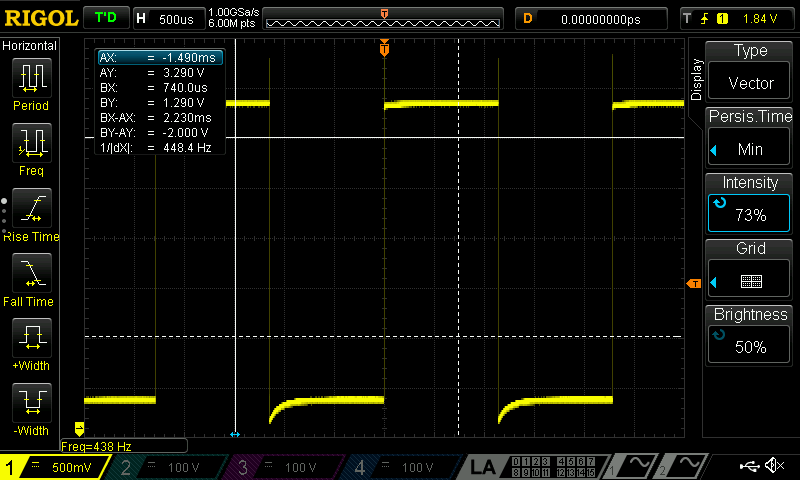Screen dimensions: 800x480
Task: Click the orange trigger level marker on right edge
Action: tap(694, 284)
